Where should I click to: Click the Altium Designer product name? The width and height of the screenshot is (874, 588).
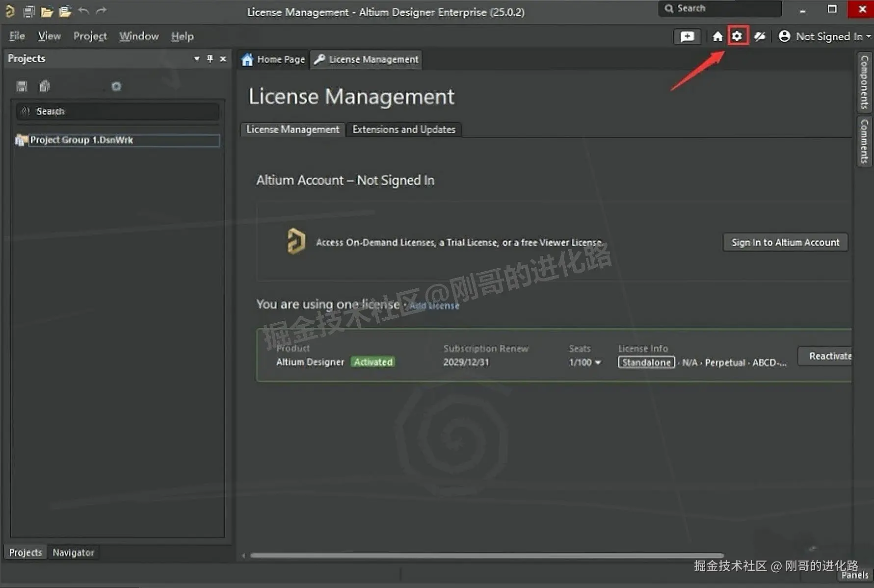point(310,362)
